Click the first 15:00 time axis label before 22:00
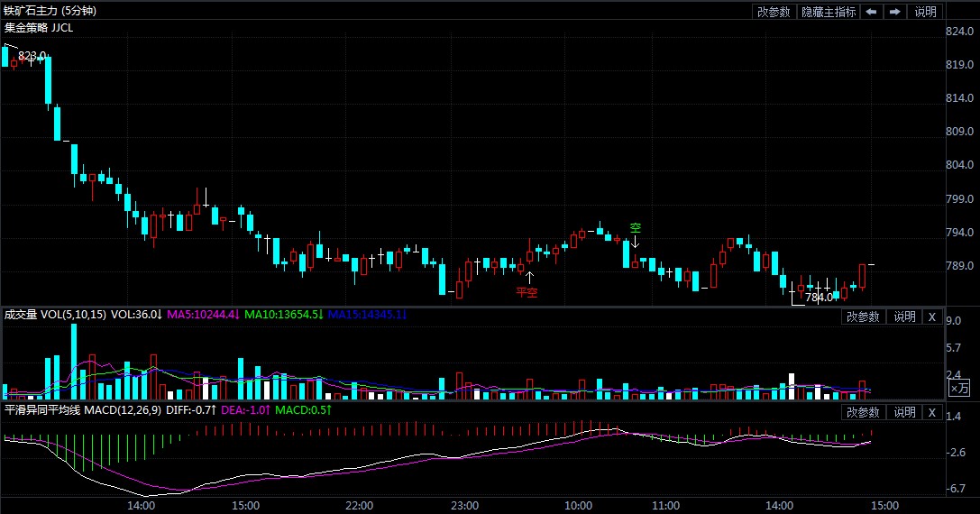980x514 pixels. click(245, 505)
